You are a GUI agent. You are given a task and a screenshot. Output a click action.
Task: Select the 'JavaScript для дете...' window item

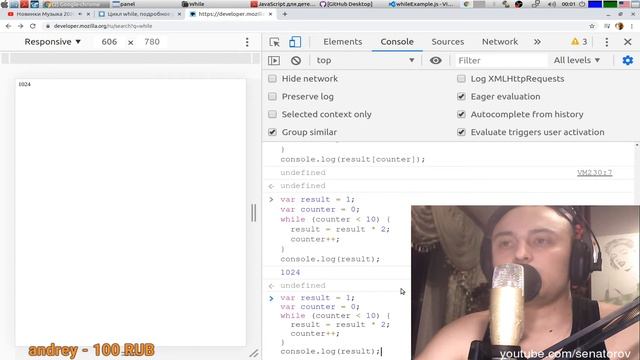(283, 4)
